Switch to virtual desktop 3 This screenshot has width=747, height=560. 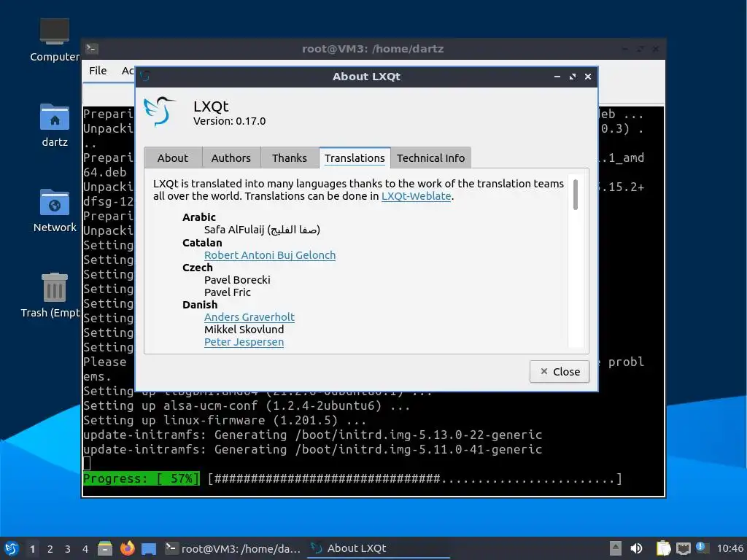(x=68, y=549)
